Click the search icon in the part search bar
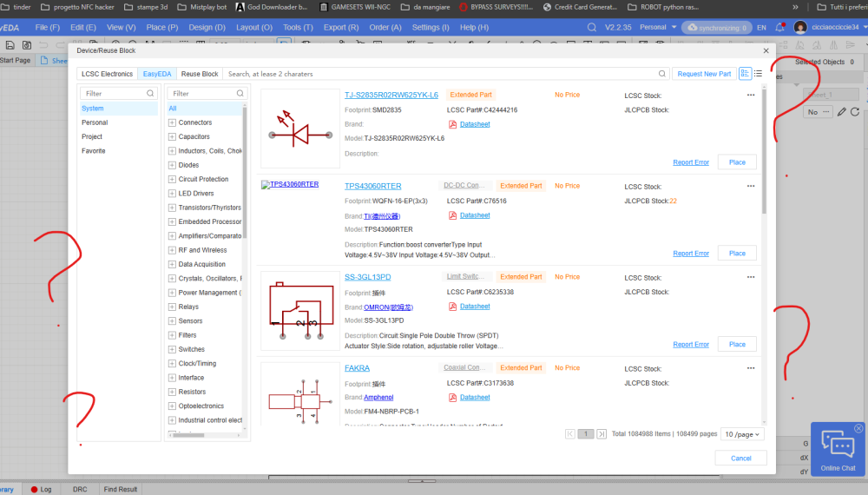This screenshot has height=495, width=868. (x=661, y=74)
